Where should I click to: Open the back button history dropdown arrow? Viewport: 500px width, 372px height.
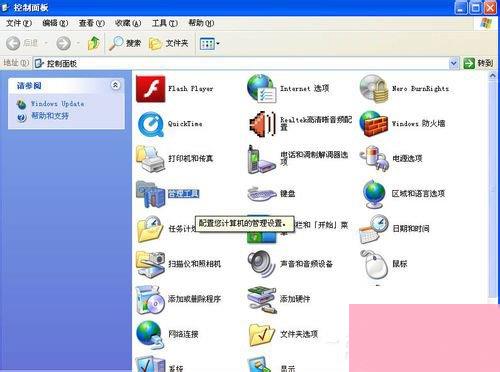click(x=46, y=43)
